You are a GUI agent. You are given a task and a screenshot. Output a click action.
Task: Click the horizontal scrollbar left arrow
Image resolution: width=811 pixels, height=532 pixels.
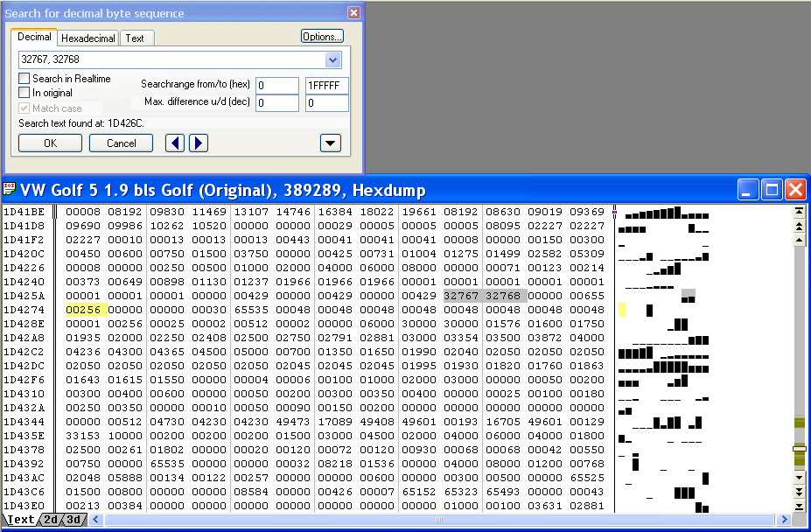(x=95, y=520)
